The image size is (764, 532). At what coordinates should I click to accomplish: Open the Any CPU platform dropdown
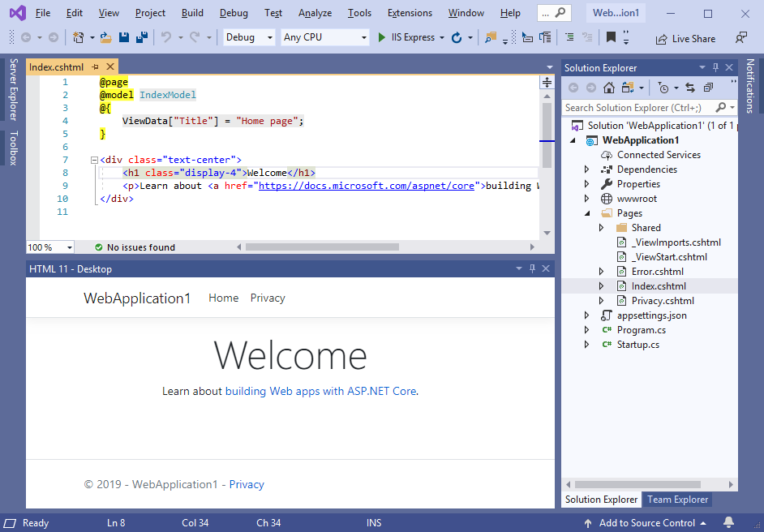point(324,37)
